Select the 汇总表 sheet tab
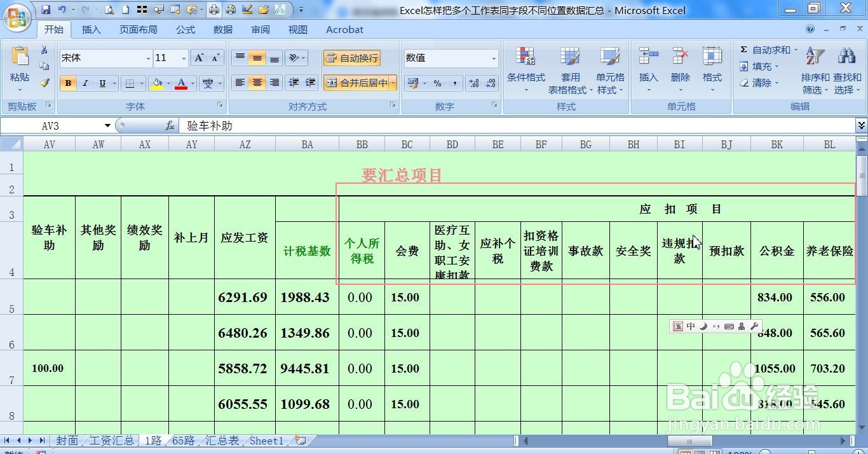868x454 pixels. tap(221, 441)
